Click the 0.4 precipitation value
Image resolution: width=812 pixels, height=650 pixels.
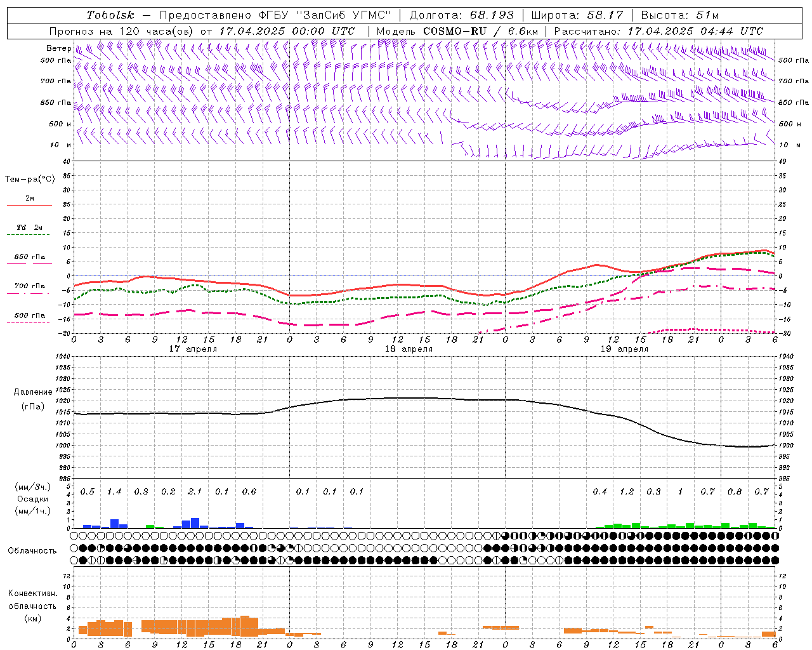coord(599,492)
